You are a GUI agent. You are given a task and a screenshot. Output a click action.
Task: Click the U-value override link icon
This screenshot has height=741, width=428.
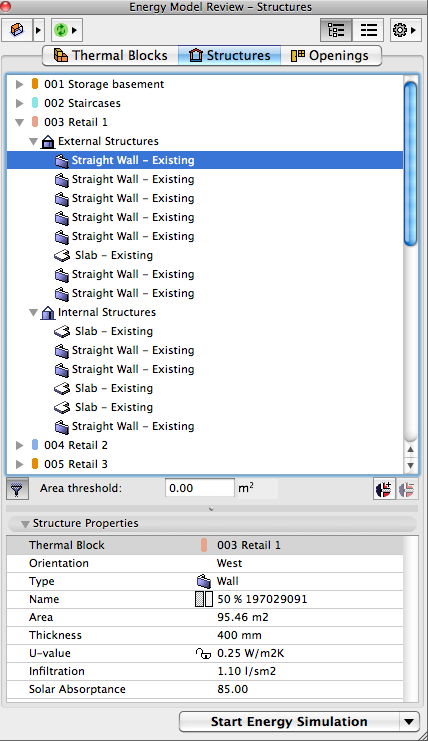pyautogui.click(x=203, y=654)
